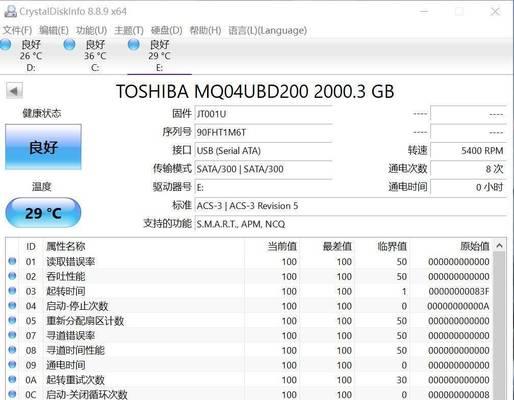
Task: Select threshold value 30 in 起转重试次数 row
Action: [x=402, y=380]
